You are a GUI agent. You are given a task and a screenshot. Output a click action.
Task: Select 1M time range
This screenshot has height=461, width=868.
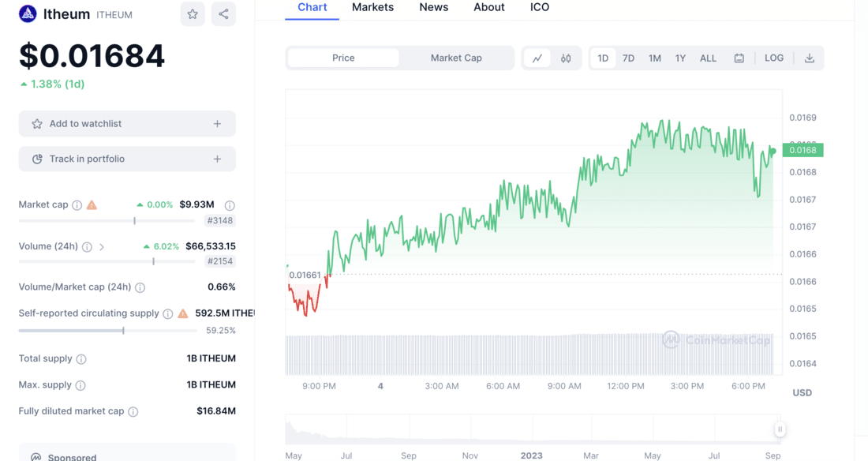click(x=655, y=58)
